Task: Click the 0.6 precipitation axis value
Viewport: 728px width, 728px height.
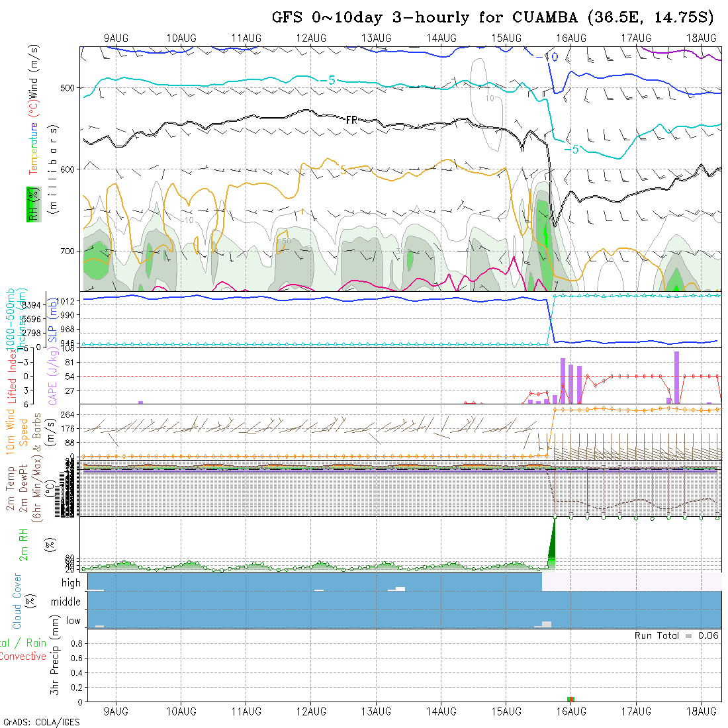Action: 77,659
